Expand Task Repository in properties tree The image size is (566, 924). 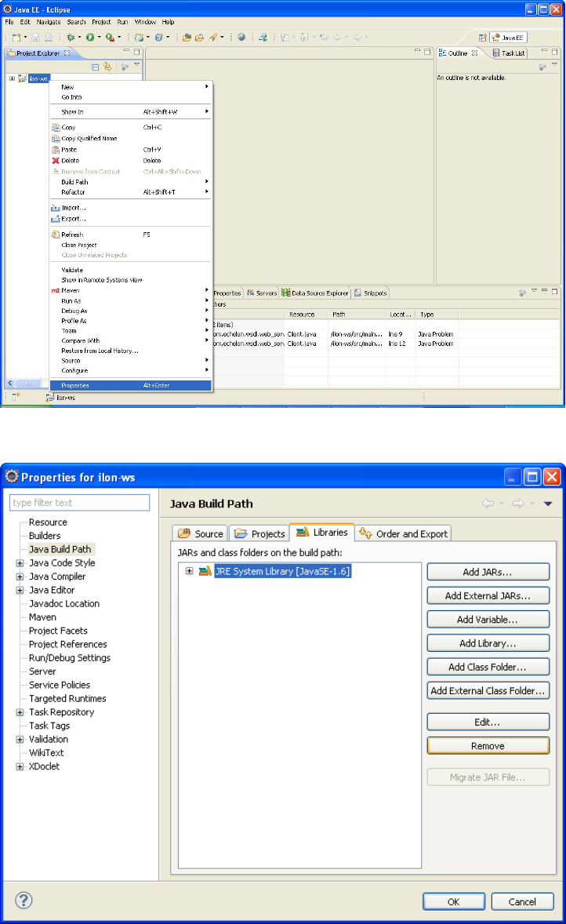coord(20,712)
